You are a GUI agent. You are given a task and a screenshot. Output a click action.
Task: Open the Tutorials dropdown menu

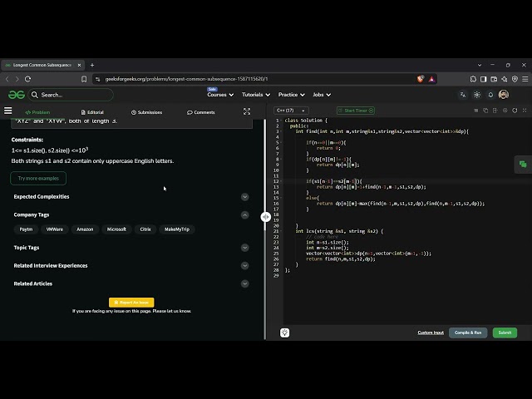(x=256, y=95)
